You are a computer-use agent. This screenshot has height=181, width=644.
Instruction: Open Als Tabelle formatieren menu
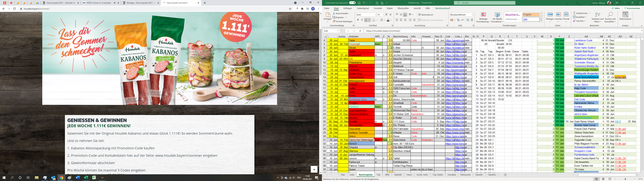pos(497,17)
